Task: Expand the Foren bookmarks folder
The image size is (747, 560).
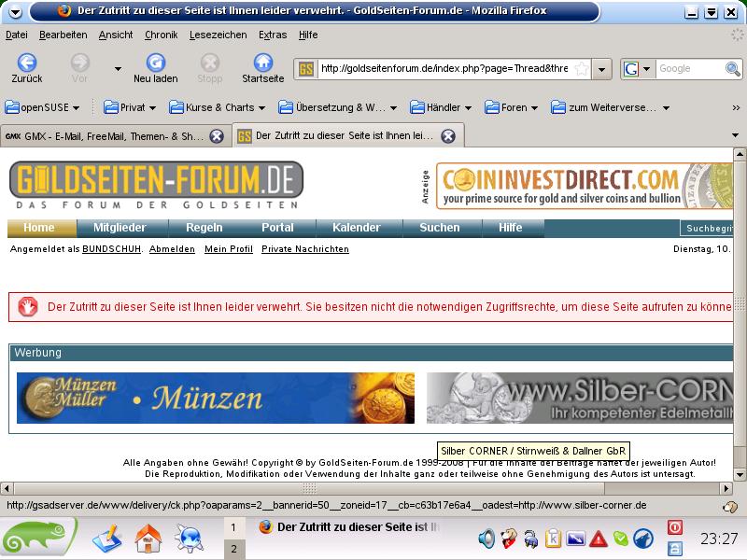Action: pyautogui.click(x=511, y=107)
